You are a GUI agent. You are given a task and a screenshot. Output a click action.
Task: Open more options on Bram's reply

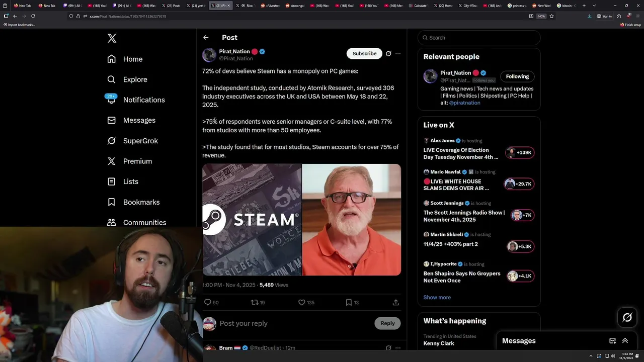(398, 348)
